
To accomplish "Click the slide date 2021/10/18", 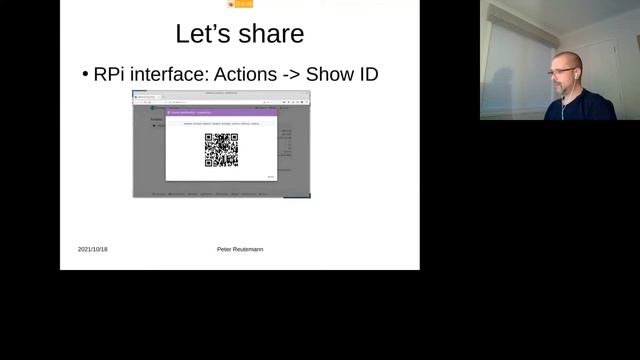I will tap(93, 249).
